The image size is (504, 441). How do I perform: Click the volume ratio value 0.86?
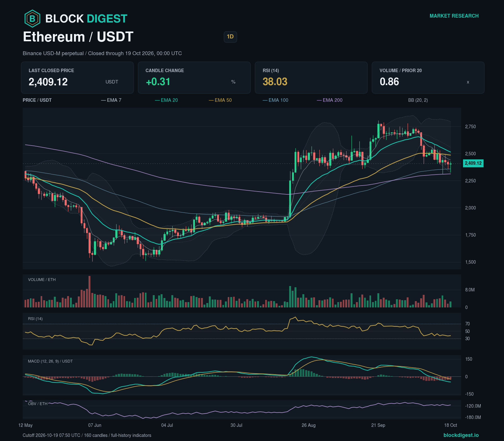(x=389, y=82)
